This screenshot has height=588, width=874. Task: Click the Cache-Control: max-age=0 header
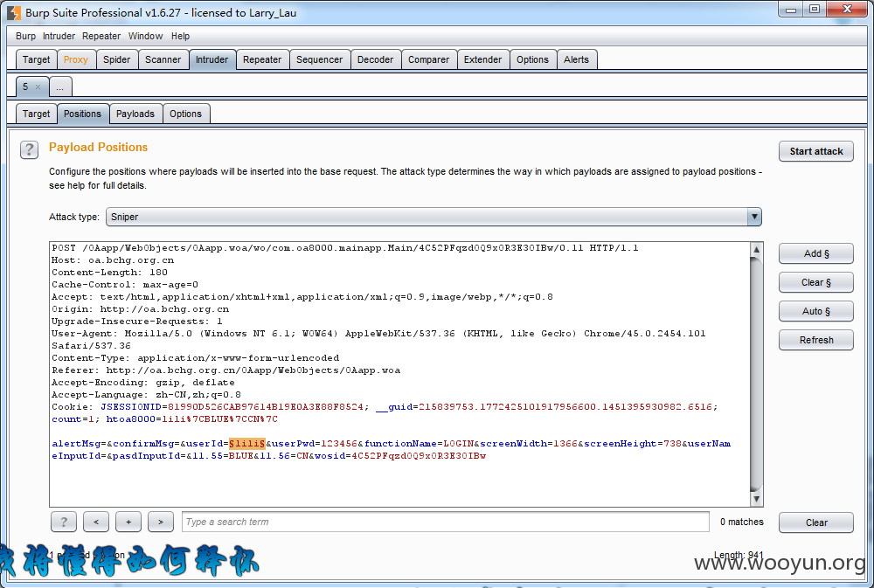(x=125, y=285)
